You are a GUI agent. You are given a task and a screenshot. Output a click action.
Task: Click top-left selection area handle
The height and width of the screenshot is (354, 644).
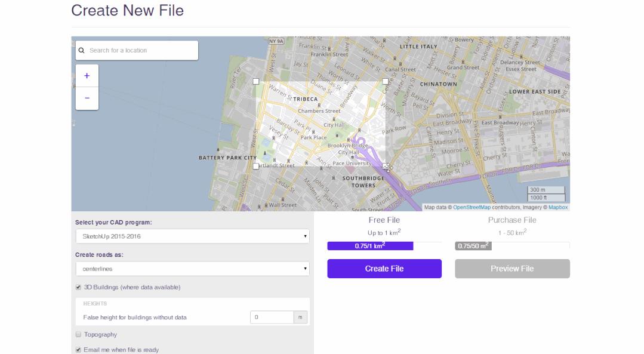[x=256, y=81]
